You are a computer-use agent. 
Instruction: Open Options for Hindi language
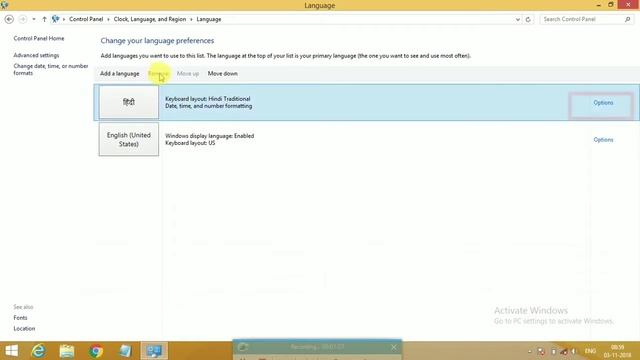603,102
